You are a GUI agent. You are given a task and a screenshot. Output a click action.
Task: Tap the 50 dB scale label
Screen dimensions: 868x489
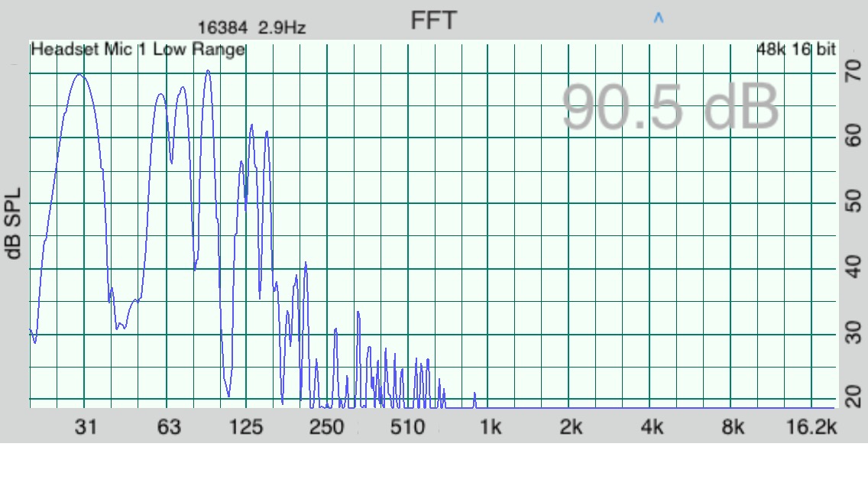tap(853, 201)
